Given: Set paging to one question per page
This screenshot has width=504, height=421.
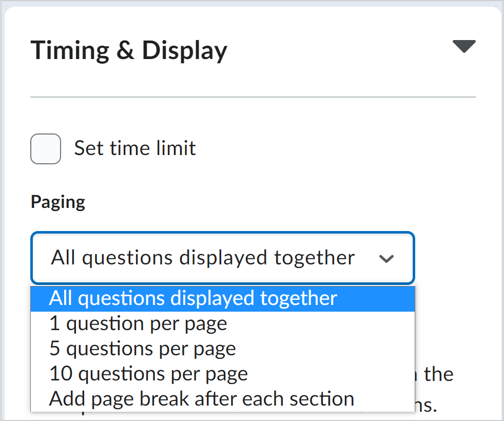Looking at the screenshot, I should pos(138,323).
